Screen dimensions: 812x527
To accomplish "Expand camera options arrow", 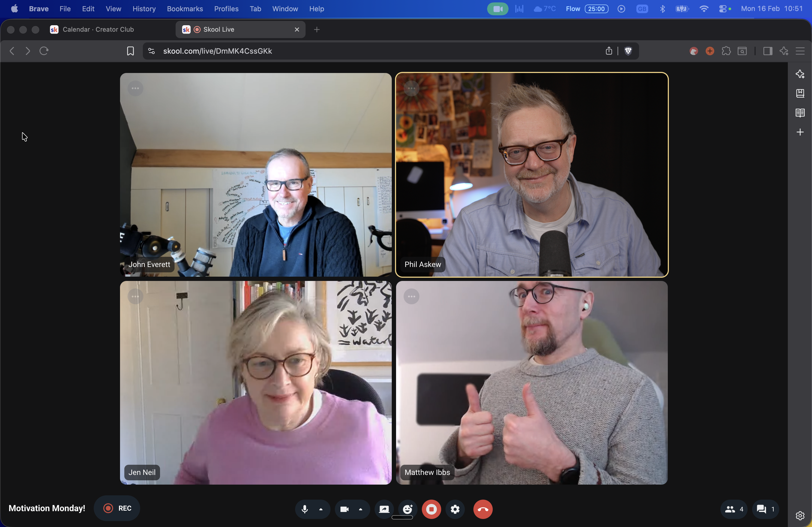I will point(360,509).
